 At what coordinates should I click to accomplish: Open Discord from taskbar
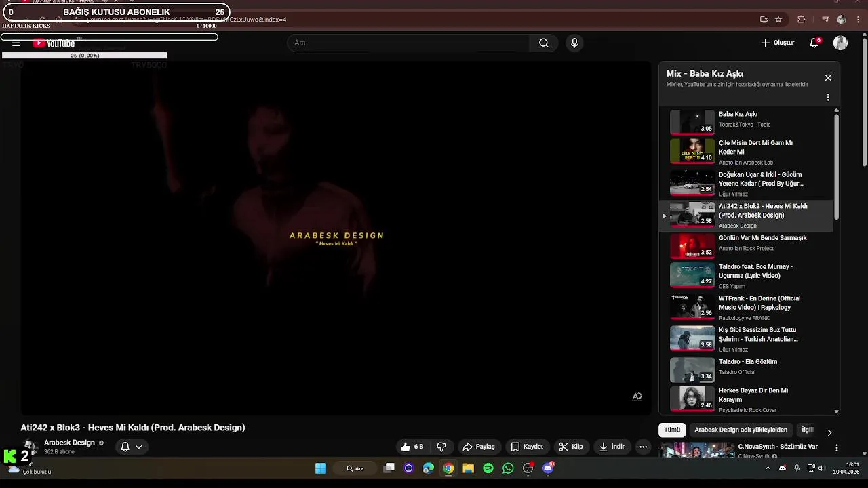(x=548, y=468)
